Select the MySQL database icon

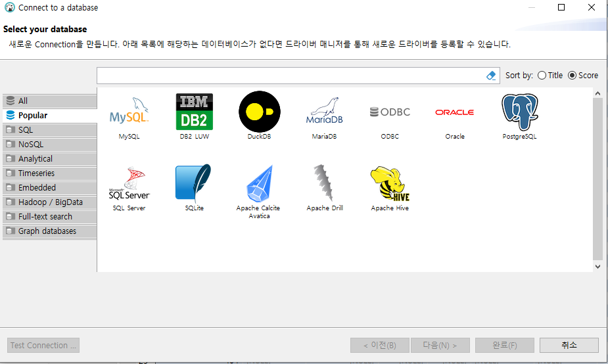click(x=129, y=112)
